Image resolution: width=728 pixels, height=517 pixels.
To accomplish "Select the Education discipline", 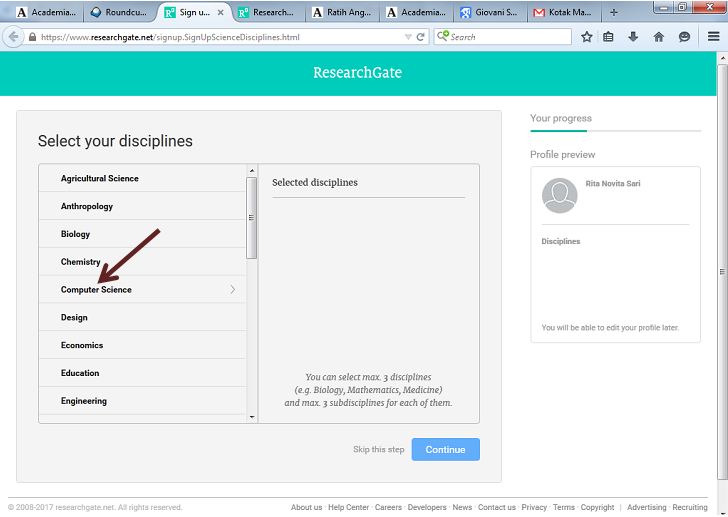I will coord(142,373).
